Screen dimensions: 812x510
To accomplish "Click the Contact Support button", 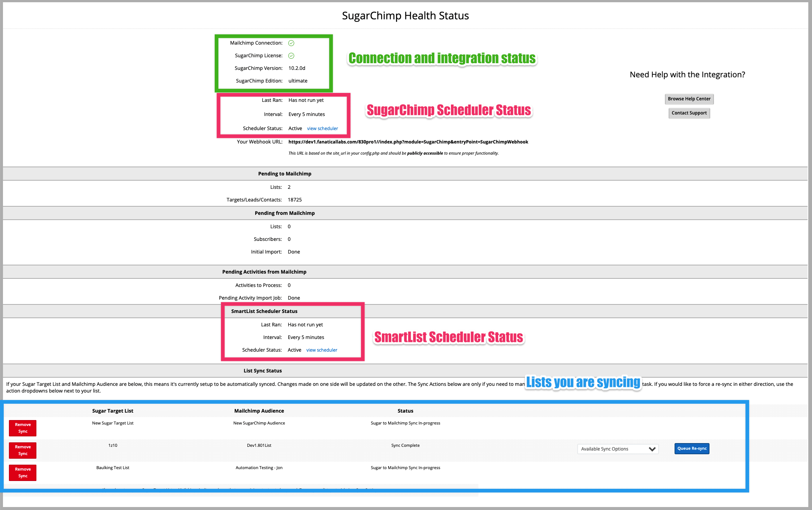I will [689, 113].
